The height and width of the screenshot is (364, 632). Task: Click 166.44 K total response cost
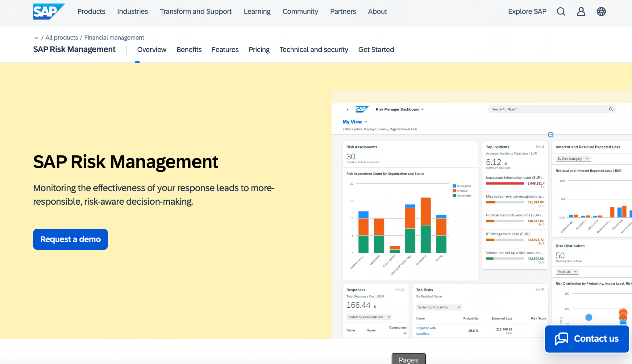361,305
